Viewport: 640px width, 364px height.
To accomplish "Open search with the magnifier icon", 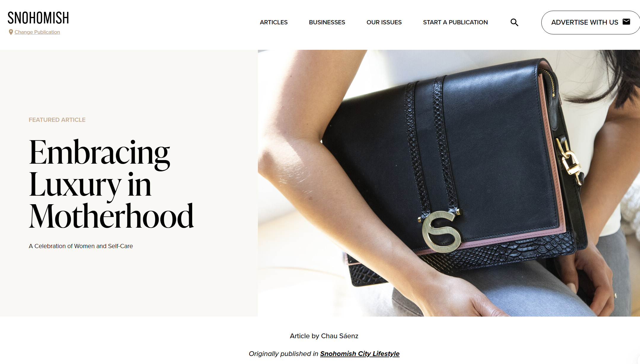I will (x=514, y=23).
